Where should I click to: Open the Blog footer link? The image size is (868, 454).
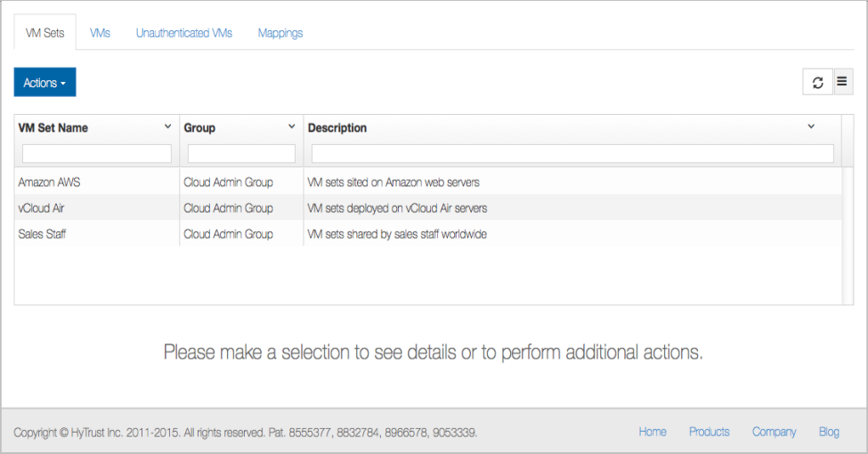point(829,432)
